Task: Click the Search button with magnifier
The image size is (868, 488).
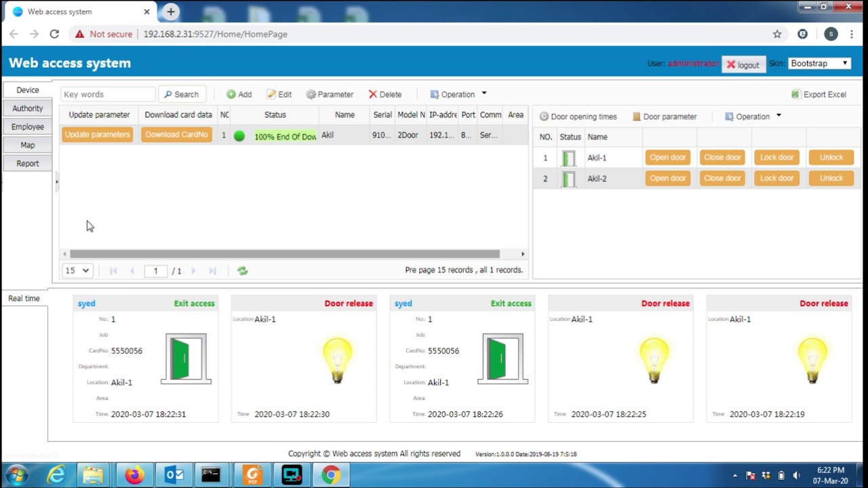Action: (181, 94)
